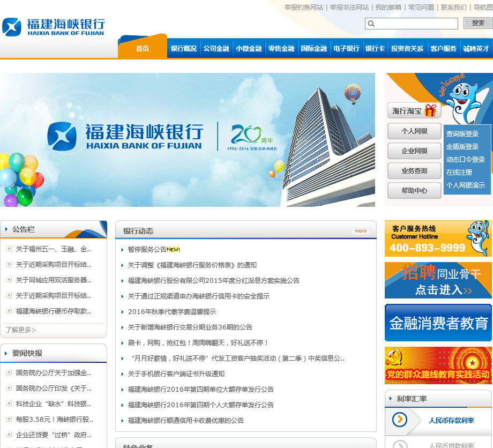Click the site search input field
The height and width of the screenshot is (448, 493).
tap(411, 24)
